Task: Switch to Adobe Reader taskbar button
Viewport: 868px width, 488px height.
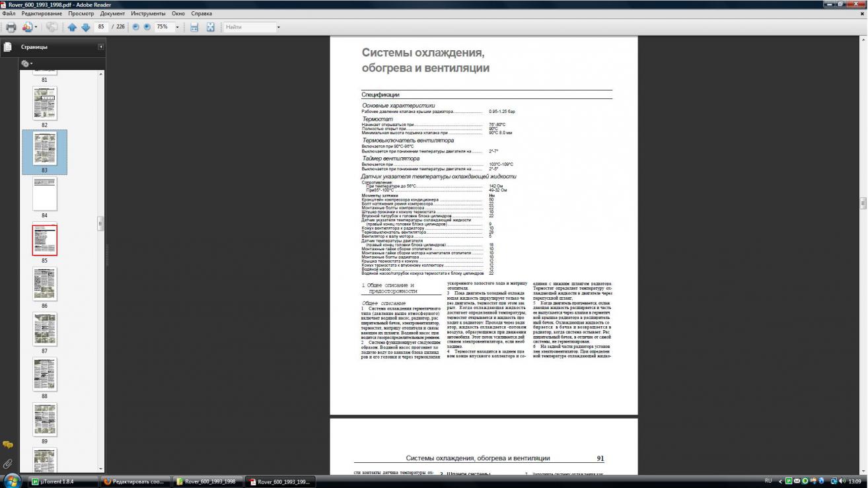Action: [281, 481]
